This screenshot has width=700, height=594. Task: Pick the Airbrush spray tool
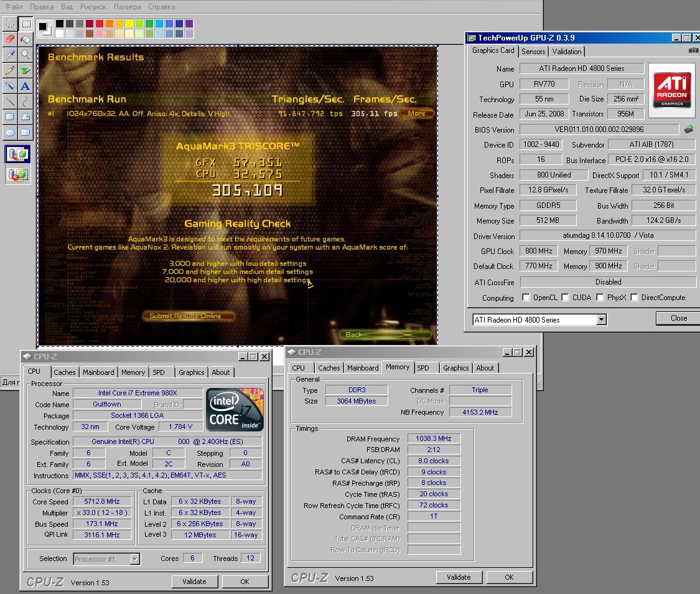click(10, 86)
